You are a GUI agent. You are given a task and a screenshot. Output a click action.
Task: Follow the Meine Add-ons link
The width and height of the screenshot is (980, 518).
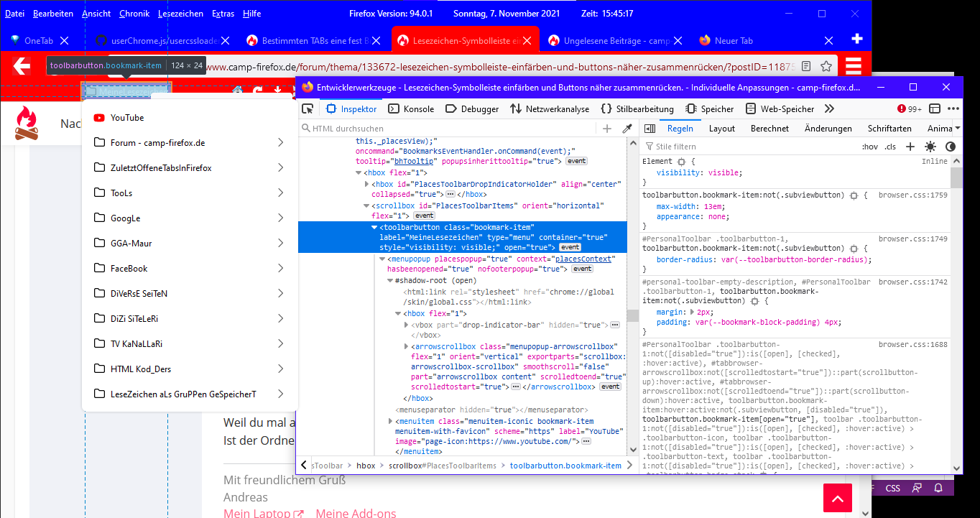(355, 513)
